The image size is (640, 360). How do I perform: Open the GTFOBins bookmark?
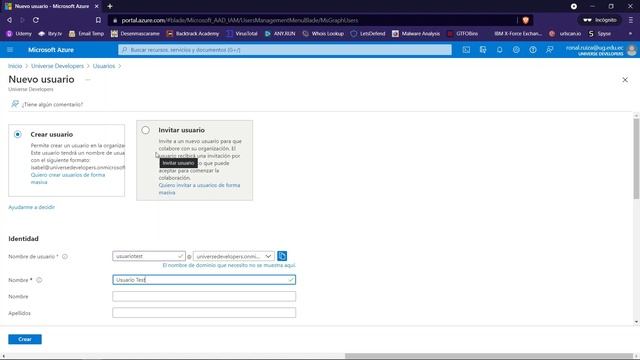(462, 33)
